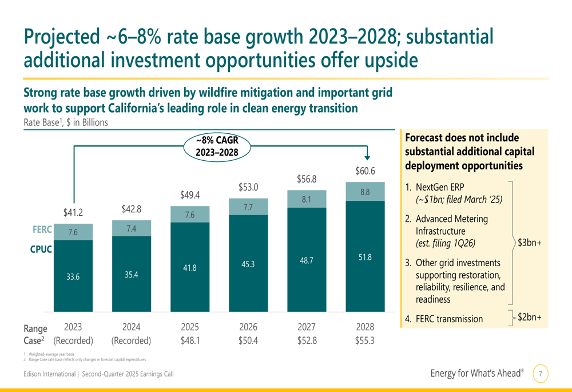
Task: Click the CPUC legend label
Action: point(41,250)
